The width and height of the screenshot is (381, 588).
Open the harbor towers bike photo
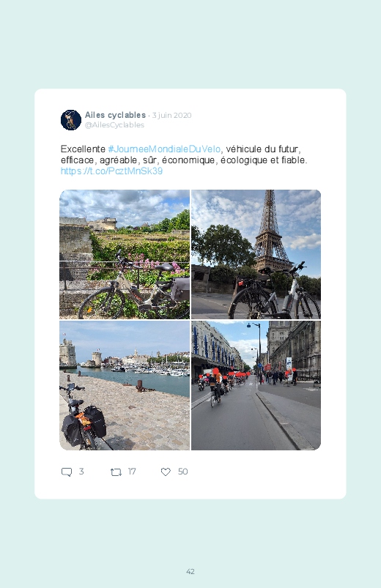(125, 385)
